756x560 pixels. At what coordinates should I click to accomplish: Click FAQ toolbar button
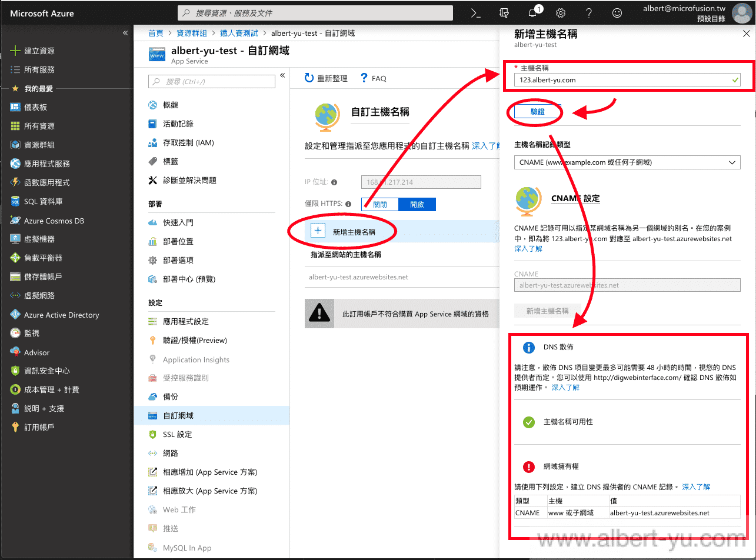pos(373,78)
